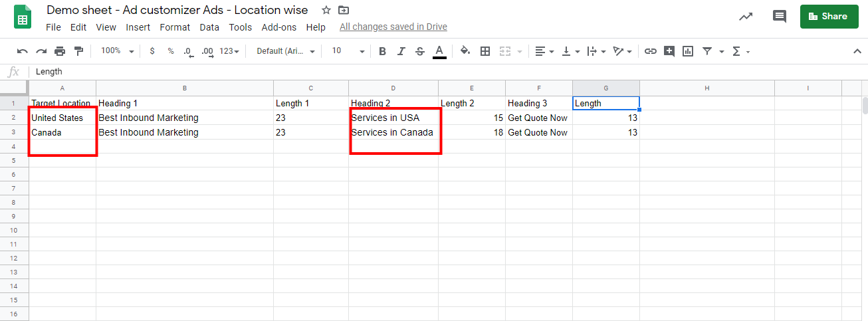Click the green Share button

(x=829, y=17)
